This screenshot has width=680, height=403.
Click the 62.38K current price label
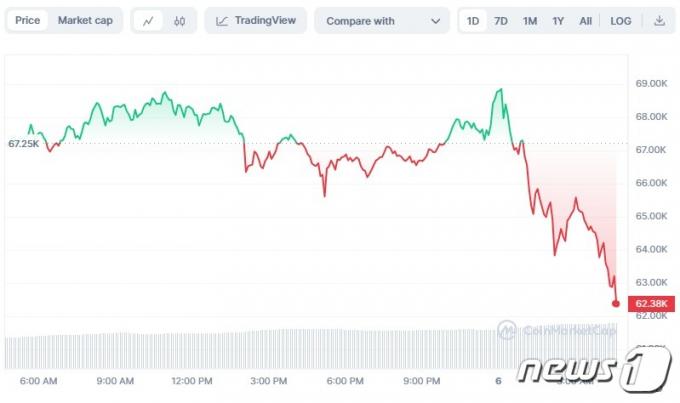651,304
